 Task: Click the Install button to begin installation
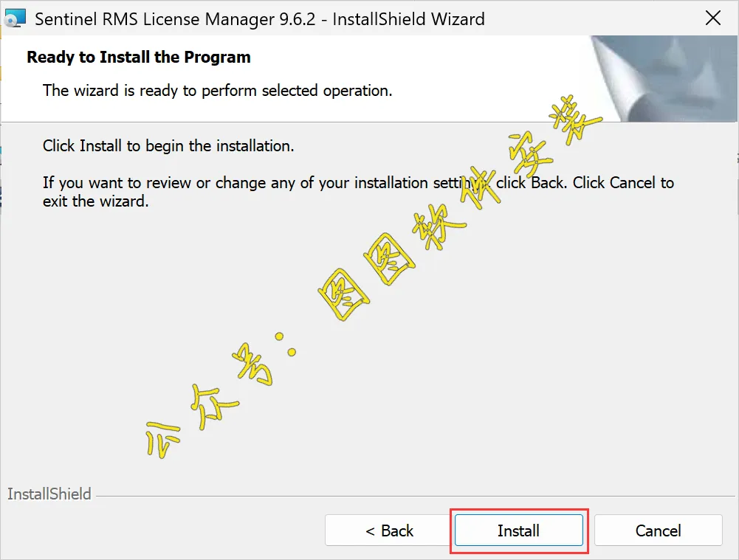click(518, 530)
